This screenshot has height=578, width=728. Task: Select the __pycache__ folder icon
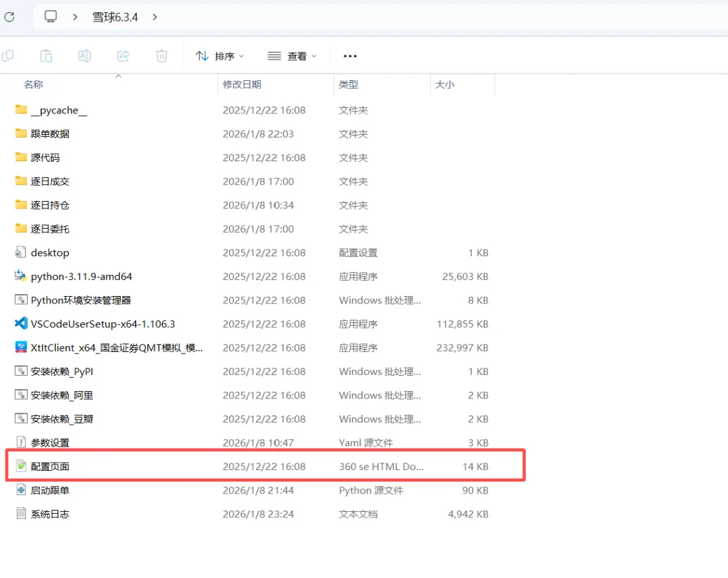(x=21, y=110)
